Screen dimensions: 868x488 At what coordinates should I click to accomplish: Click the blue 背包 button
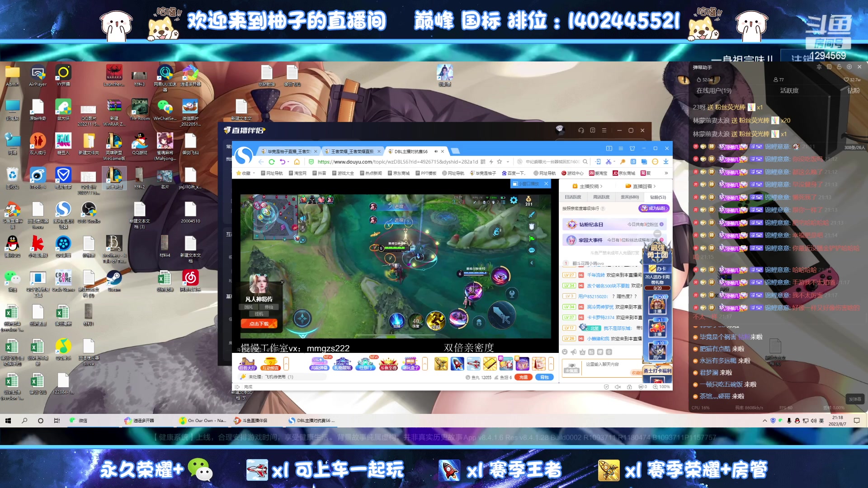[x=545, y=377]
